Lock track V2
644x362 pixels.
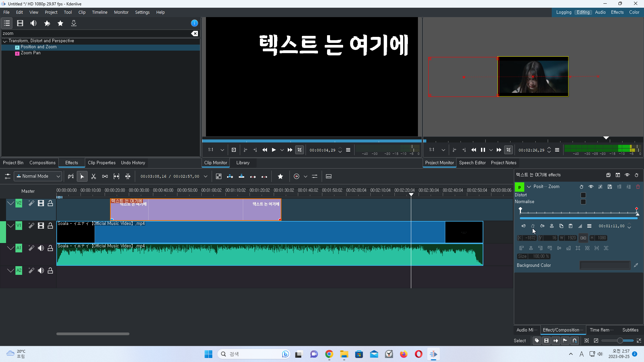click(50, 203)
